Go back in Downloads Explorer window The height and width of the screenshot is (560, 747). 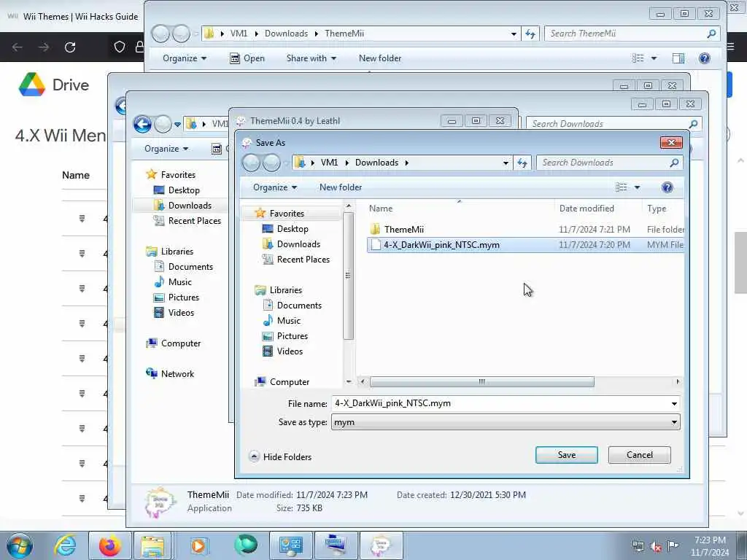tap(142, 124)
